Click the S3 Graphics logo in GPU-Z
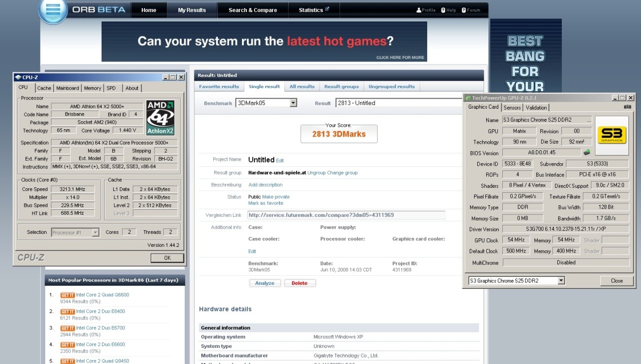Image resolution: width=641 pixels, height=364 pixels. pyautogui.click(x=611, y=135)
